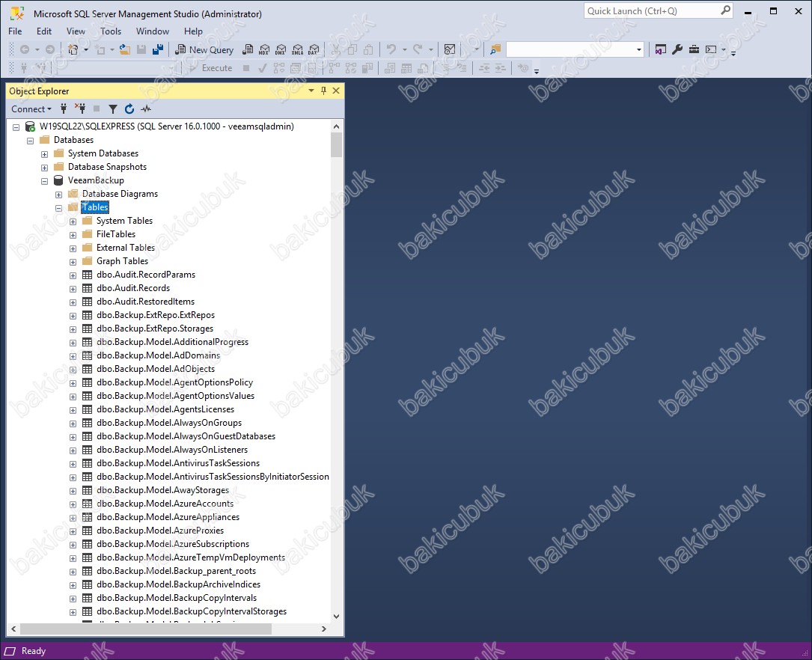Click Disconnect icon in Object Explorer
812x660 pixels.
[80, 109]
